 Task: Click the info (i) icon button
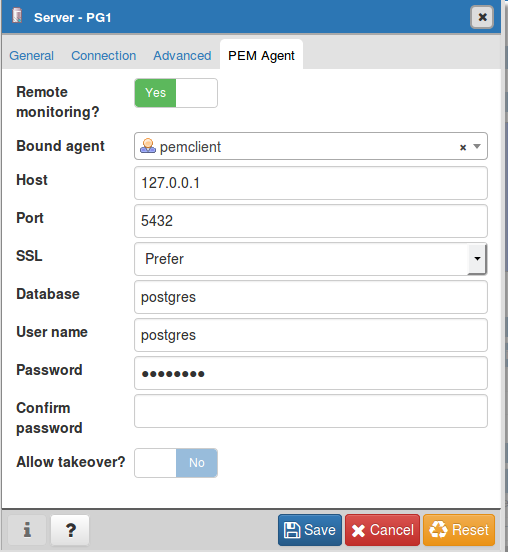[27, 530]
